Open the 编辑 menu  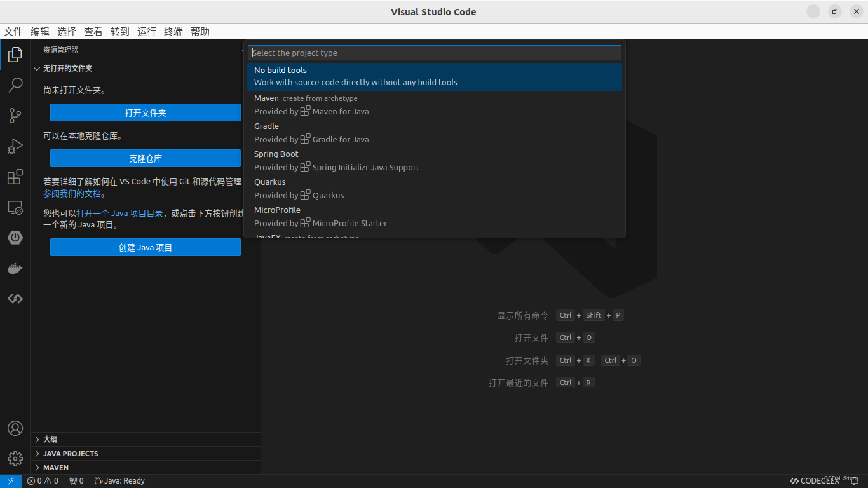coord(40,32)
